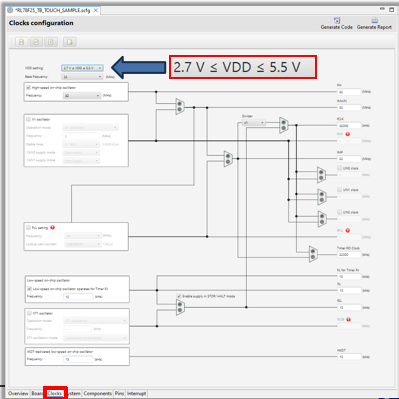The height and width of the screenshot is (399, 399).
Task: Enable the PLL setting checkbox
Action: [x=29, y=227]
